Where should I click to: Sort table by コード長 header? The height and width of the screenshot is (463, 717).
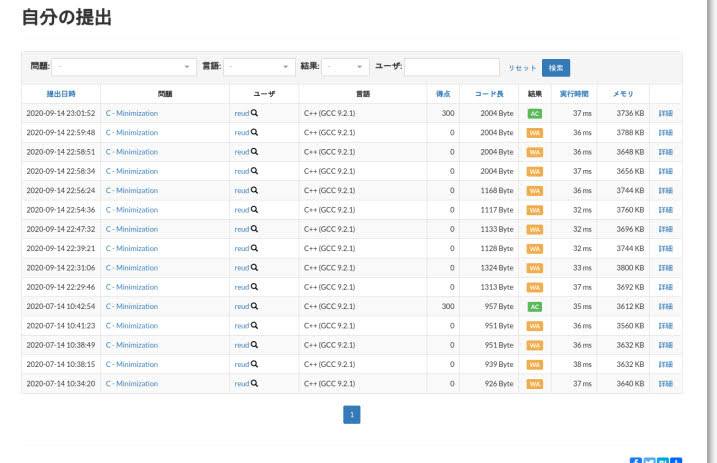(x=489, y=93)
